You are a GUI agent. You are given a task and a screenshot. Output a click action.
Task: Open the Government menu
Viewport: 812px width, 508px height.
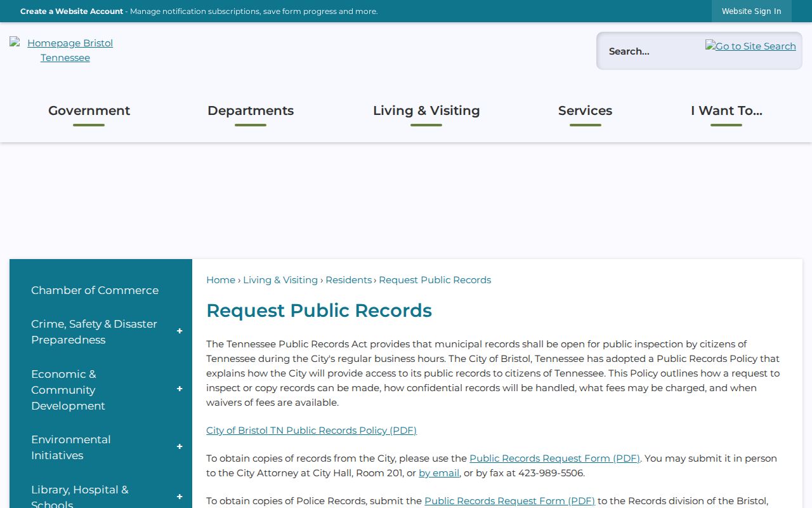coord(89,110)
